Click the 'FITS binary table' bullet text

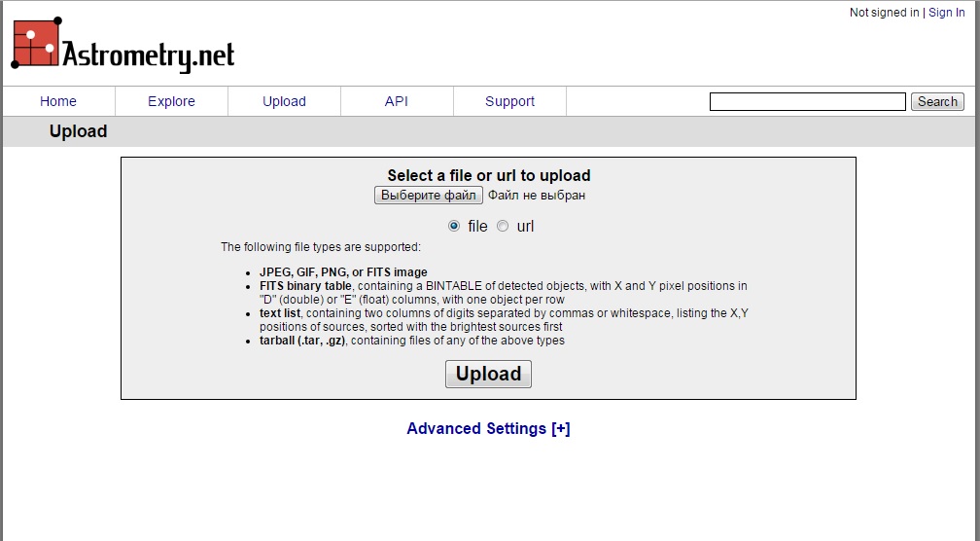point(305,286)
